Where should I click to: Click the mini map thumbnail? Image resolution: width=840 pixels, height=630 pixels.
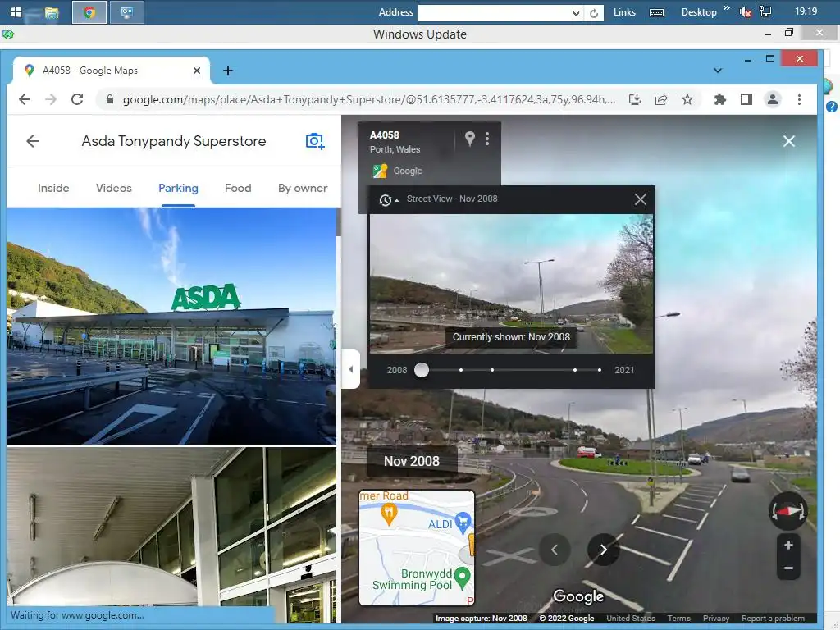pos(417,547)
